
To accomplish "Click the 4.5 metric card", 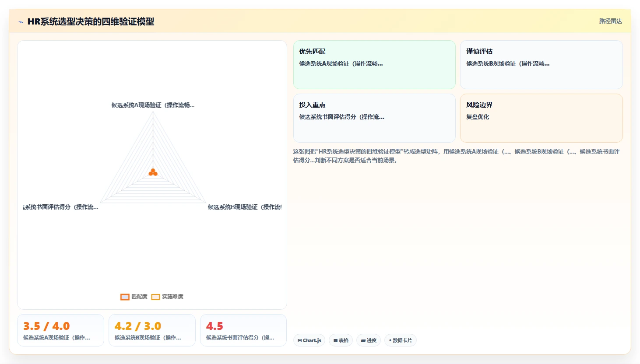I will [x=243, y=330].
